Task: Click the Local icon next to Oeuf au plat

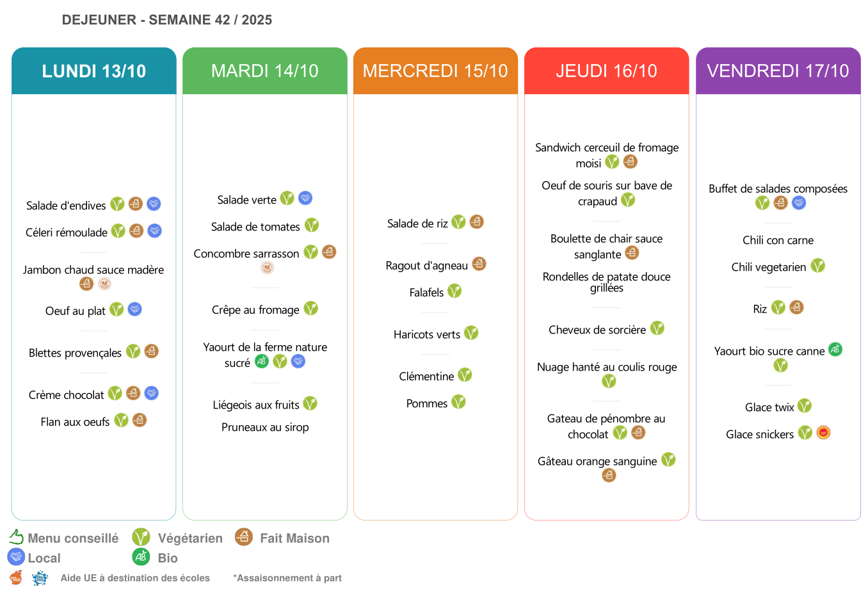Action: 134,309
